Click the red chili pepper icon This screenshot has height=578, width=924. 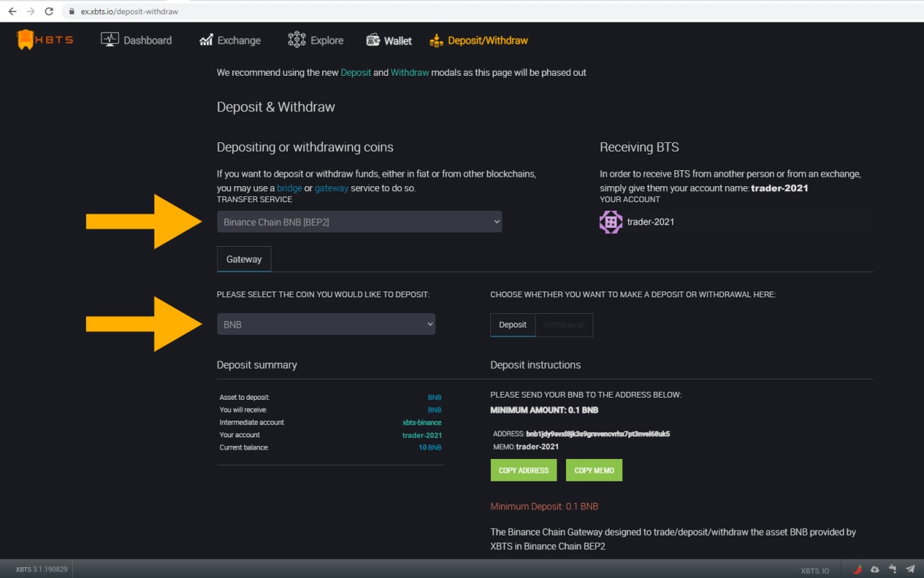[x=858, y=569]
